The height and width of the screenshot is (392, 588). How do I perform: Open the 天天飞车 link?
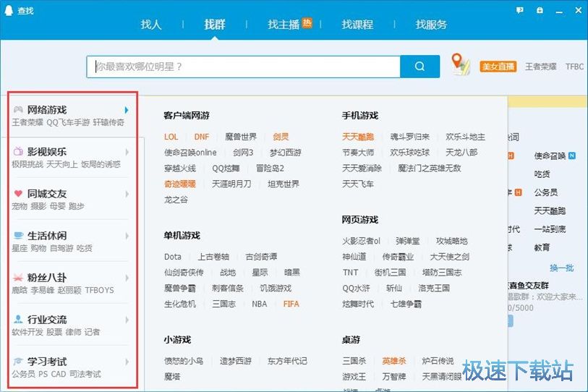pyautogui.click(x=358, y=184)
